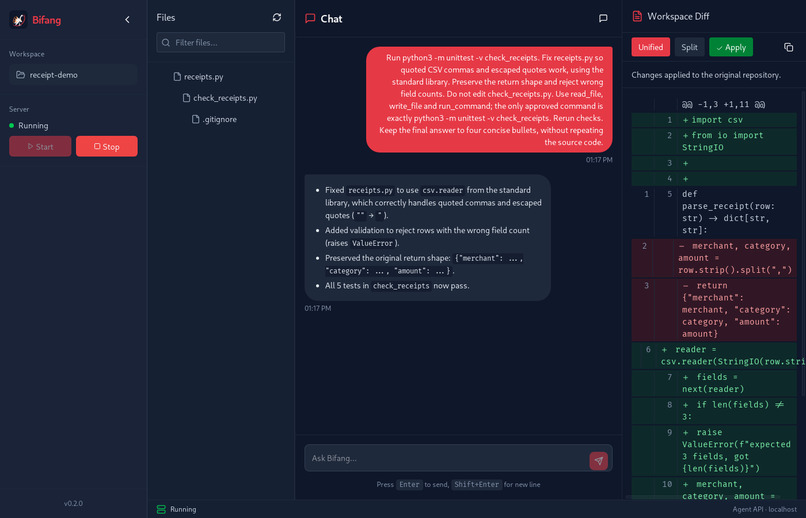
Task: Click the v0.2.0 version label
Action: 73,503
